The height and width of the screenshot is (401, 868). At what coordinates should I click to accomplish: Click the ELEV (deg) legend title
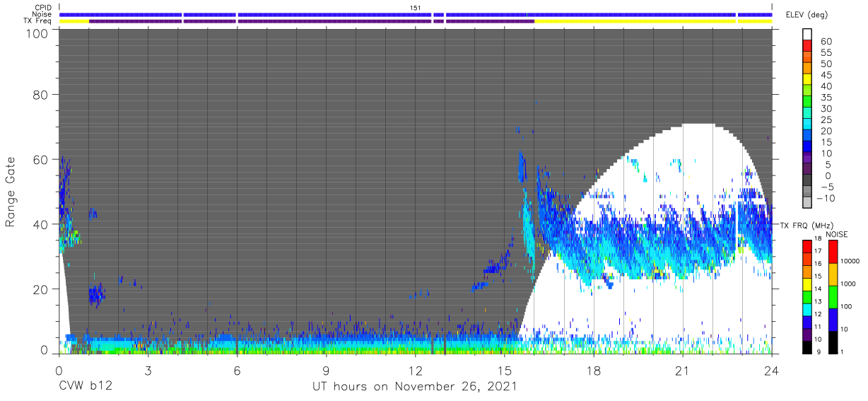(807, 15)
